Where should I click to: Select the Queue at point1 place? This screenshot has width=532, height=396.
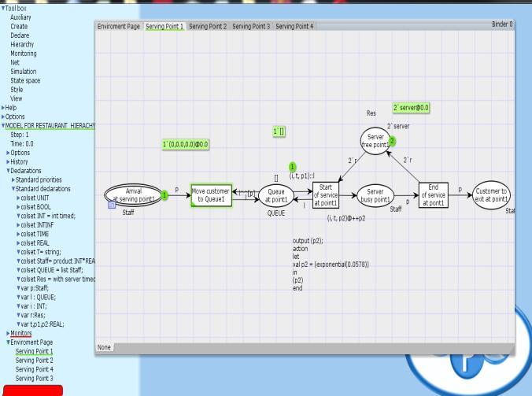tap(276, 196)
